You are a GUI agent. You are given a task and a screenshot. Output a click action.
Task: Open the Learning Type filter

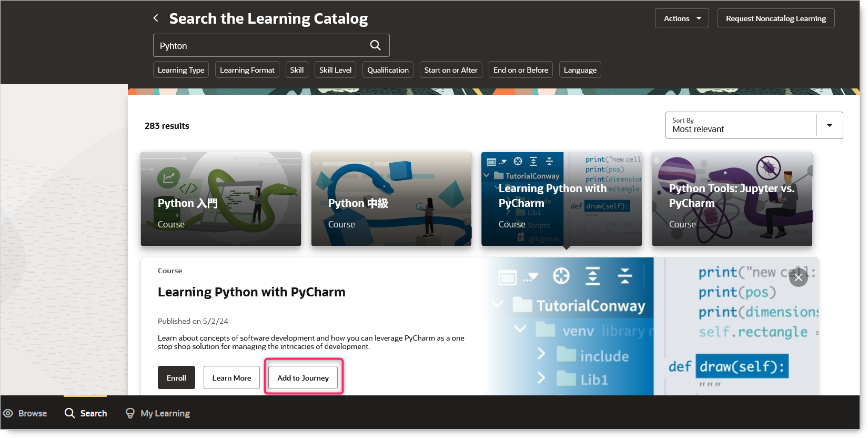tap(181, 70)
